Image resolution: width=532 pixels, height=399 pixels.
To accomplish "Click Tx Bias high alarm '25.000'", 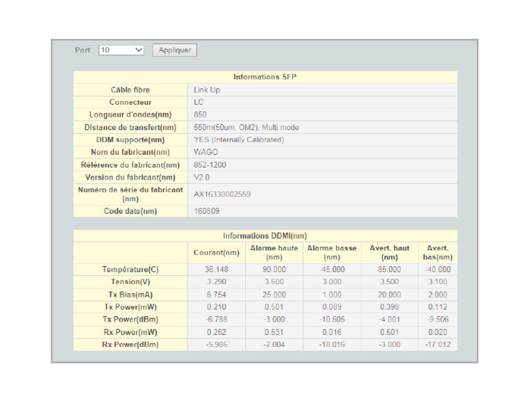I will tap(274, 295).
